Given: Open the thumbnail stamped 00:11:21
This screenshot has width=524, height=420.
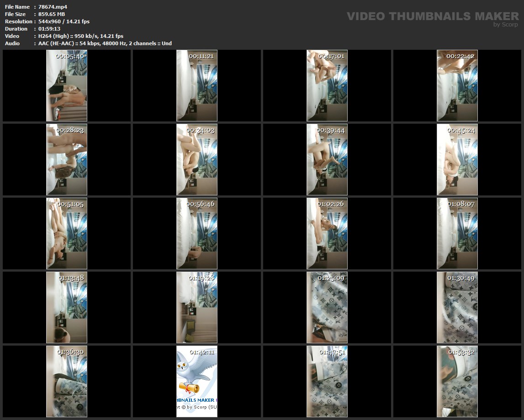Looking at the screenshot, I should [x=197, y=86].
